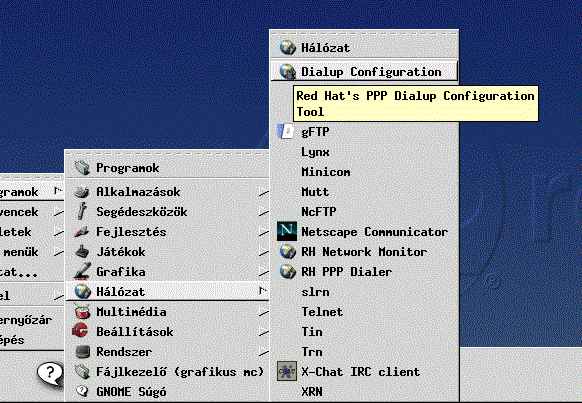Open the Alkalmazások menu label
582x403 pixels.
click(x=138, y=192)
